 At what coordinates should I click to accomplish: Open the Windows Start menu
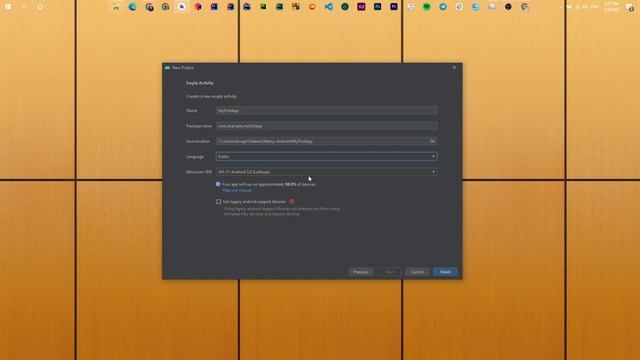8,7
